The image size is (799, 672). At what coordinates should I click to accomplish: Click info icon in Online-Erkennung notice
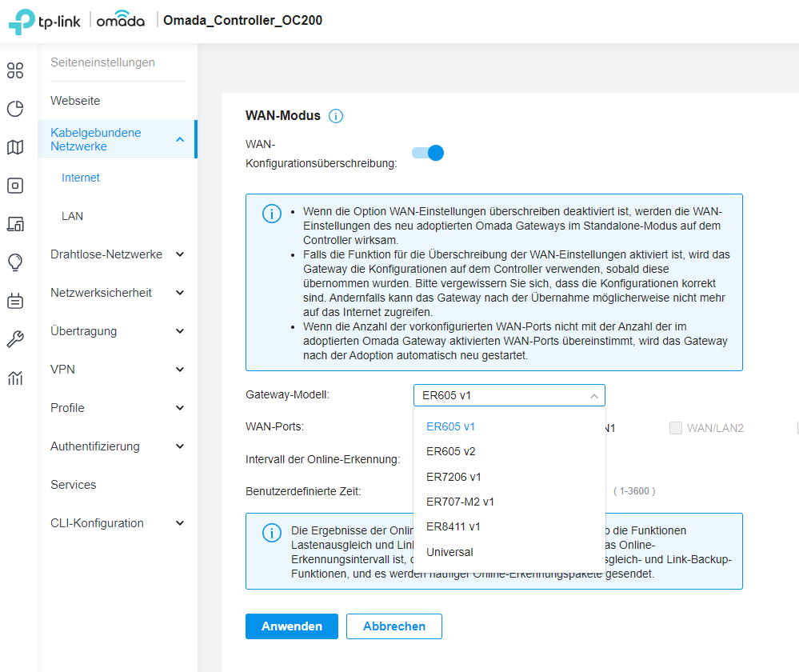272,534
